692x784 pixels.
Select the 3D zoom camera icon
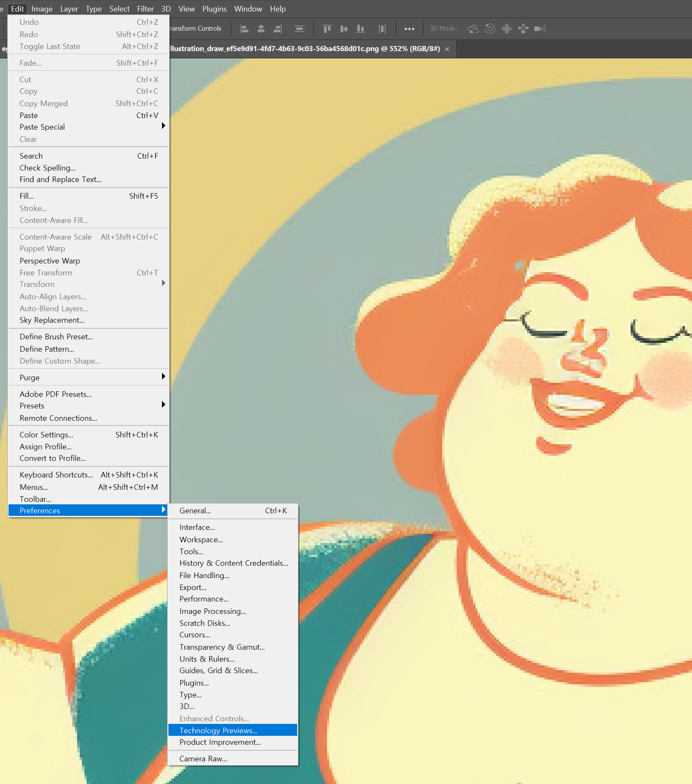click(540, 29)
